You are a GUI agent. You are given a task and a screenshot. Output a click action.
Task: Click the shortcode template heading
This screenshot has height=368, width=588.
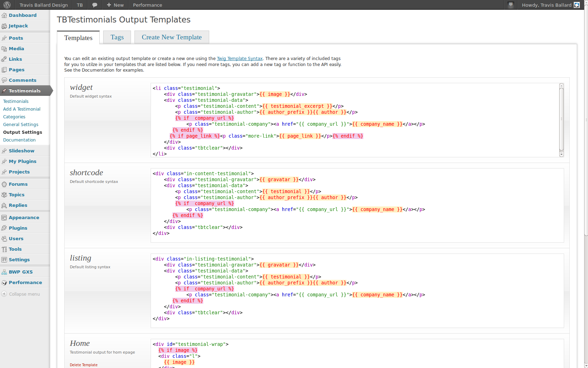(x=86, y=173)
